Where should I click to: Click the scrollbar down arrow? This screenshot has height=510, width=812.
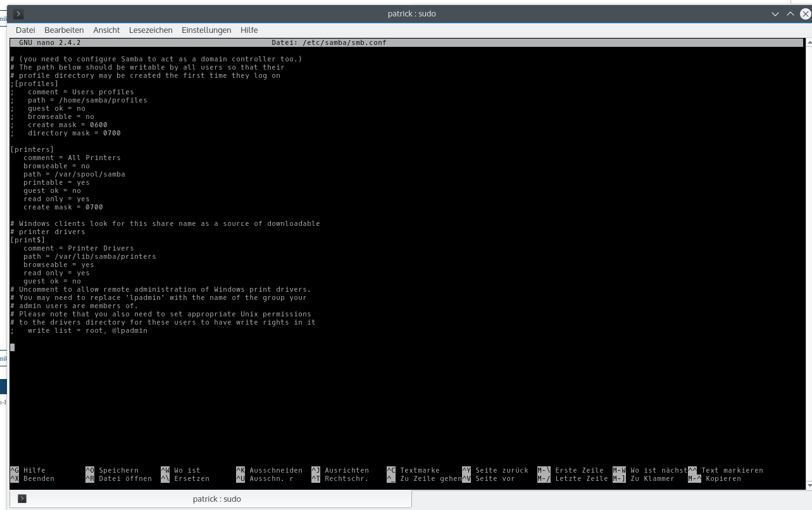(x=808, y=485)
